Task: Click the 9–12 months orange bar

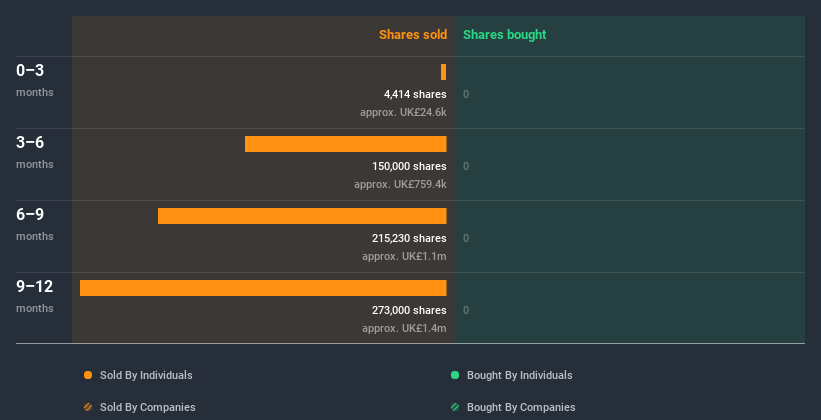Action: click(x=263, y=288)
